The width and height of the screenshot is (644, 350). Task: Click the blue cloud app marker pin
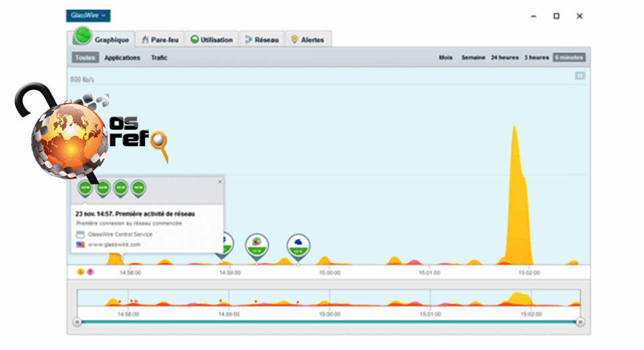click(298, 246)
